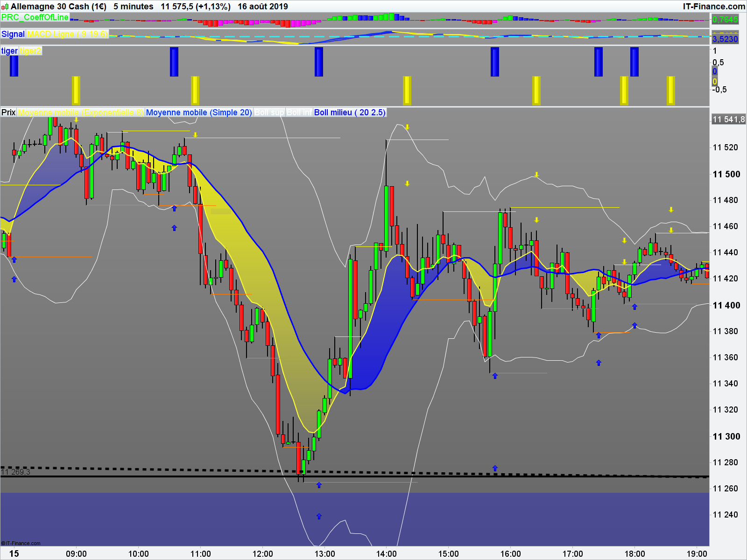Select the Signal indicator label
747x560 pixels.
[13, 34]
